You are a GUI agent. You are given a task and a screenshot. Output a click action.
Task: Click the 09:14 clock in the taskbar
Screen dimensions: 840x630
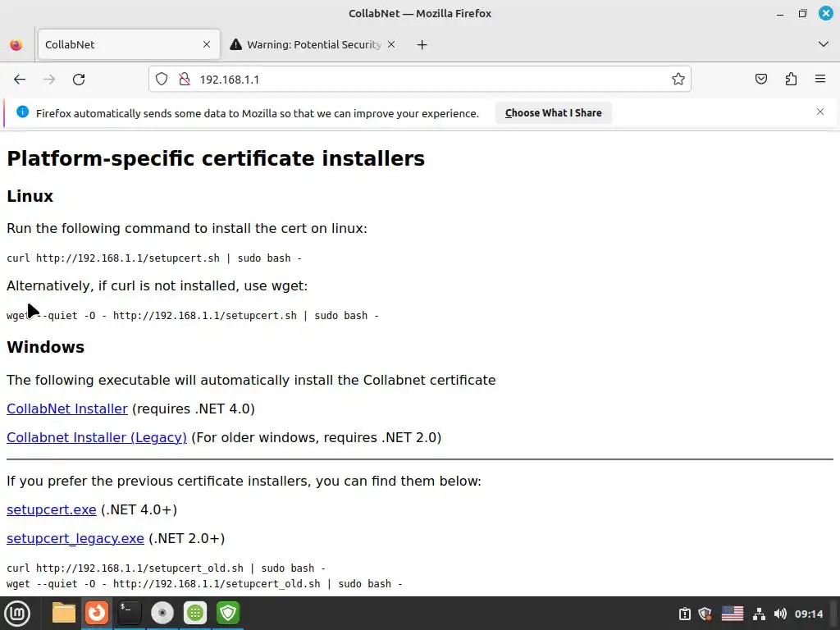point(808,614)
